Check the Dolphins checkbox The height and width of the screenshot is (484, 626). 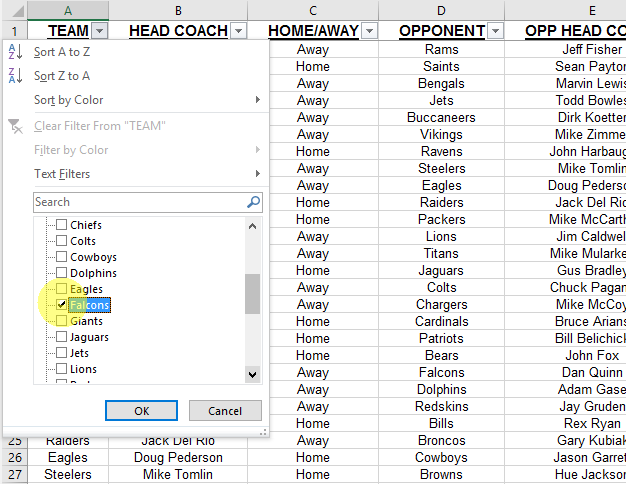pyautogui.click(x=61, y=273)
